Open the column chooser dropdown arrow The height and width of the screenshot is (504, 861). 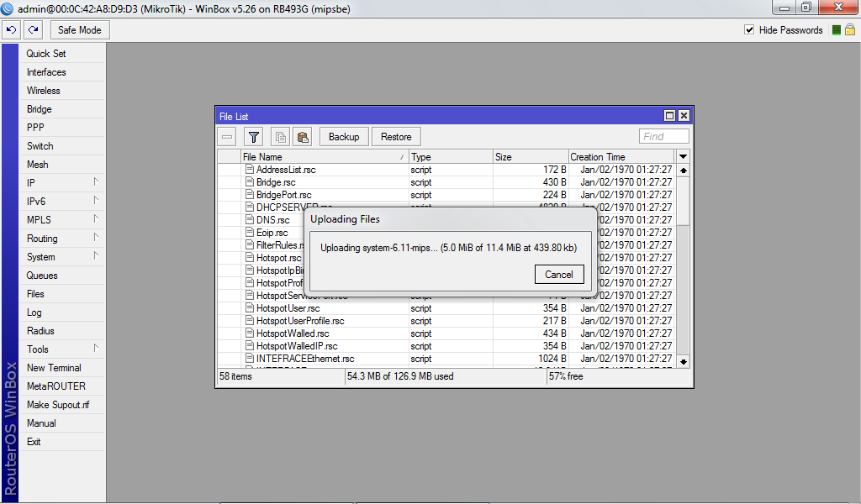click(x=683, y=157)
